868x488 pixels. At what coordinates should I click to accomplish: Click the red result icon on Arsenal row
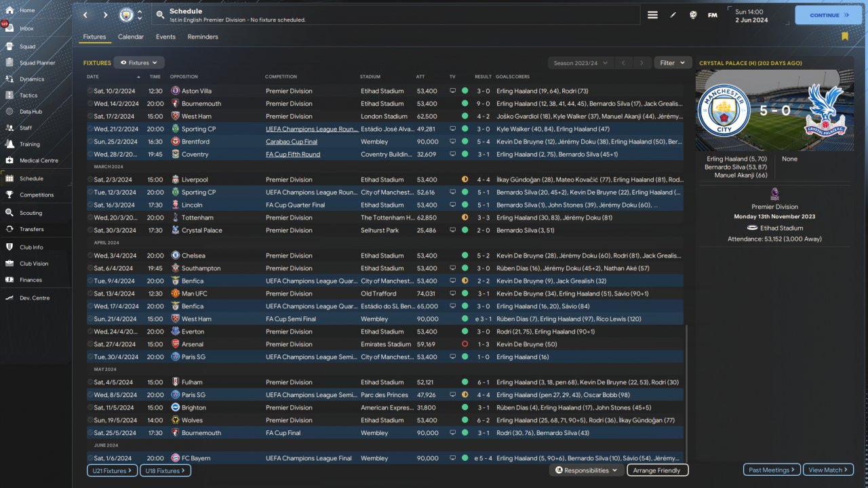point(465,344)
